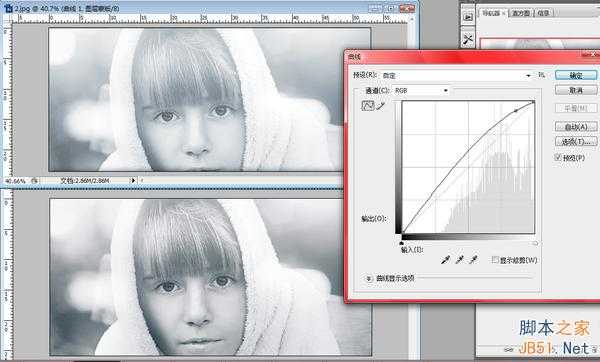Toggle the 预览(P) preview checkbox
600x362 pixels.
pos(558,157)
